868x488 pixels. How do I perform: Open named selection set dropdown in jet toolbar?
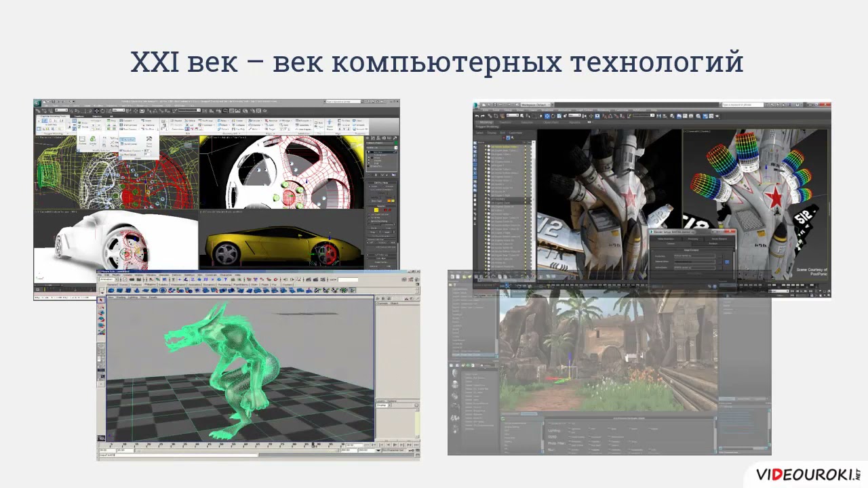pyautogui.click(x=644, y=115)
